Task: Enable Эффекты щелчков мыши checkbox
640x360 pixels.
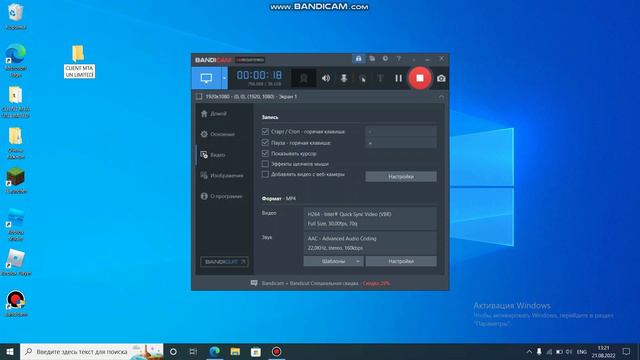Action: (265, 164)
